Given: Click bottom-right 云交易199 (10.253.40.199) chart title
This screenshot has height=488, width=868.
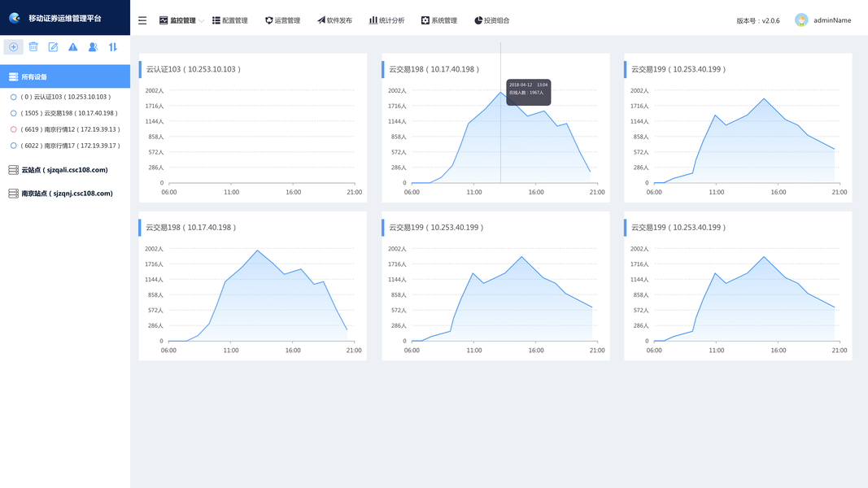Looking at the screenshot, I should 678,228.
